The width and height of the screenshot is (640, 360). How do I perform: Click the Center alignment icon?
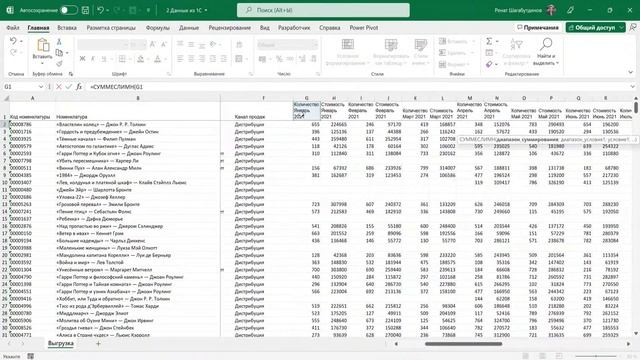click(x=191, y=59)
